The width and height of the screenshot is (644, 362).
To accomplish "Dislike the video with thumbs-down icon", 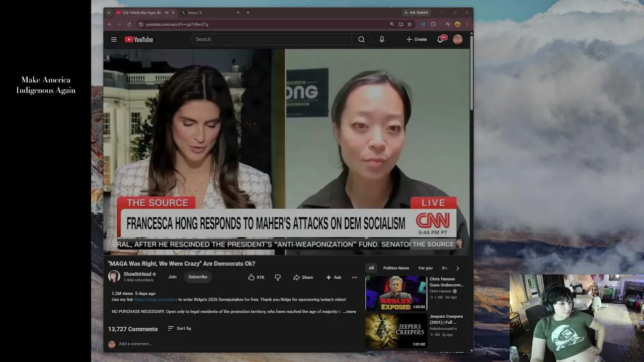I will 277,277.
